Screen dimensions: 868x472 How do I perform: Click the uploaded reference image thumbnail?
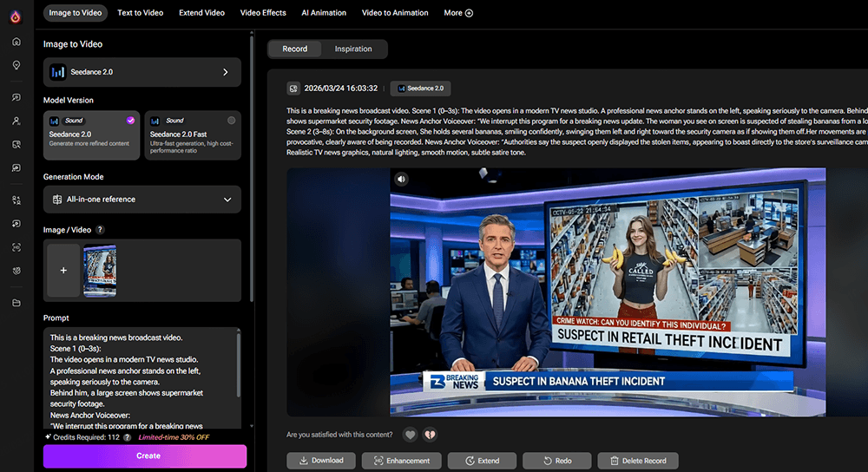pos(99,271)
